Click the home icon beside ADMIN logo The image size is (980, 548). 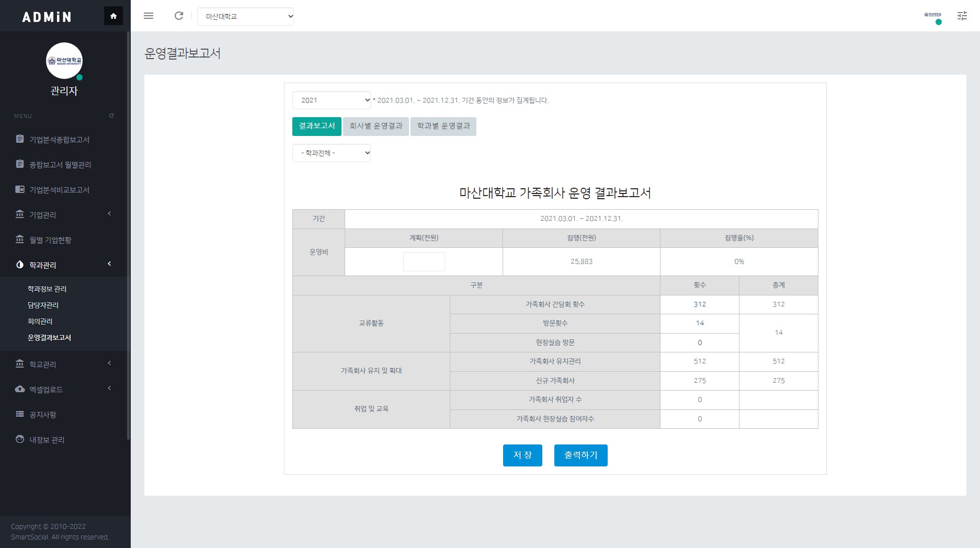tap(113, 16)
